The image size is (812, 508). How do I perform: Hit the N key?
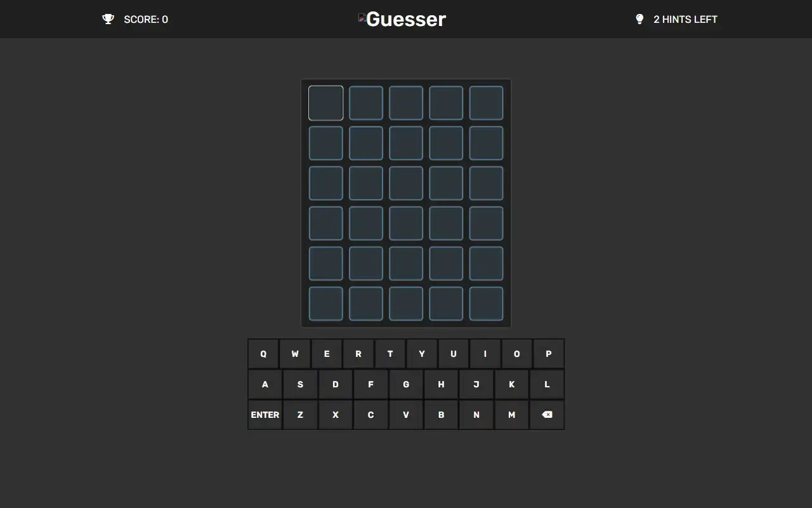476,415
